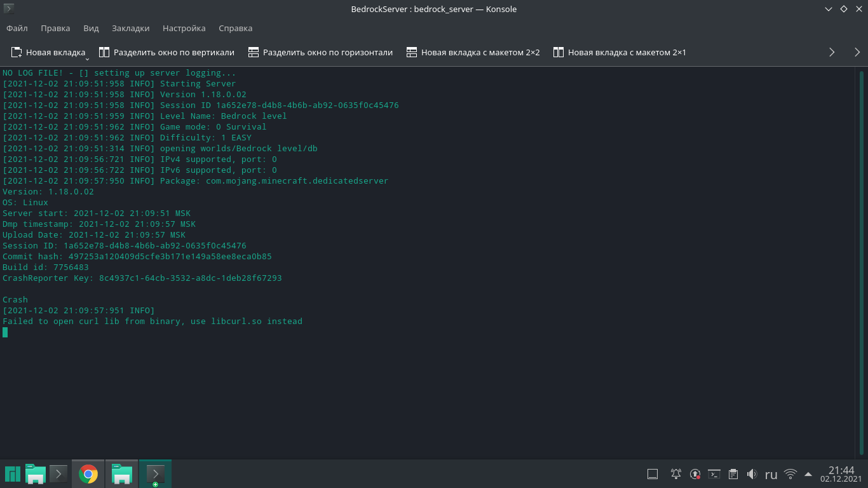868x488 pixels.
Task: Click the 'Upload Date' line
Action: [94, 235]
